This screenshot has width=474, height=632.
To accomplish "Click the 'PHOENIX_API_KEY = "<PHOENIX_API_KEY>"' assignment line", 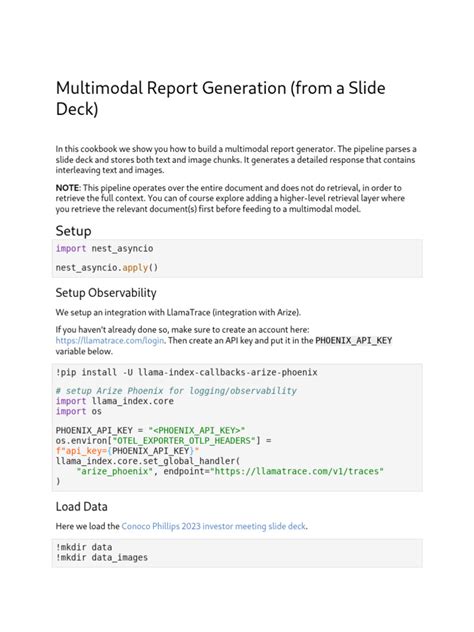I will (150, 430).
